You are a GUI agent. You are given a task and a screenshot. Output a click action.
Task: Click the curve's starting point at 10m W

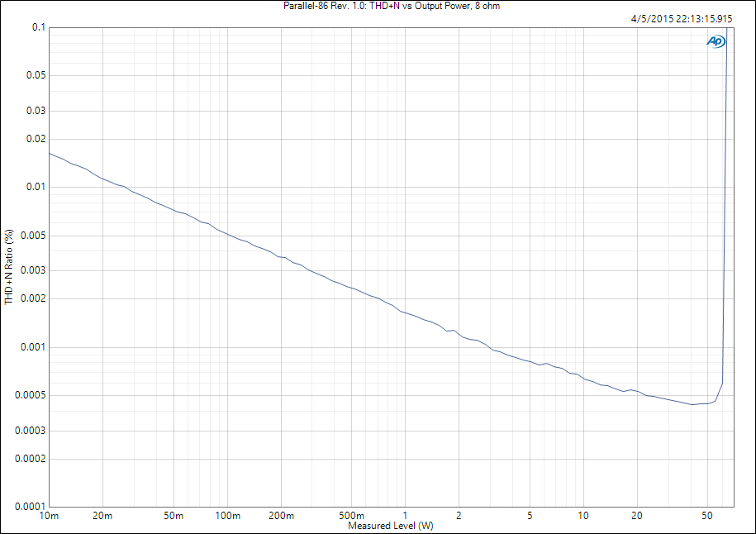point(50,154)
